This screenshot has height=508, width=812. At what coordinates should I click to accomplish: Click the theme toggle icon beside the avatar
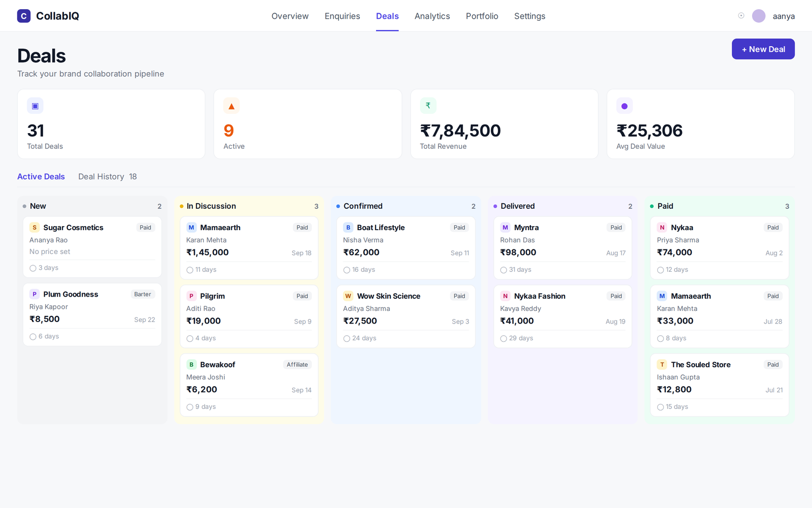coord(741,16)
